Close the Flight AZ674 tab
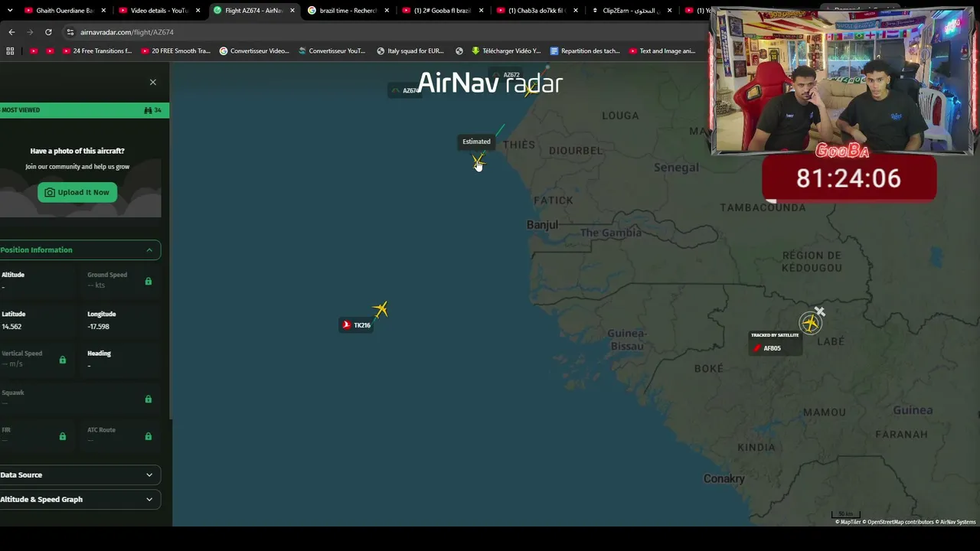 point(292,11)
